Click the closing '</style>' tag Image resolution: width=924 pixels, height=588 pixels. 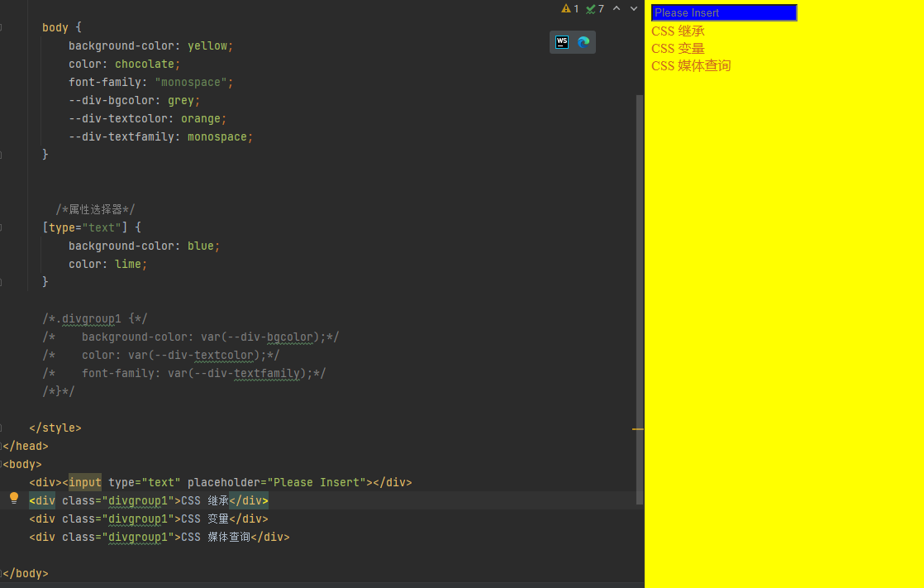[55, 428]
